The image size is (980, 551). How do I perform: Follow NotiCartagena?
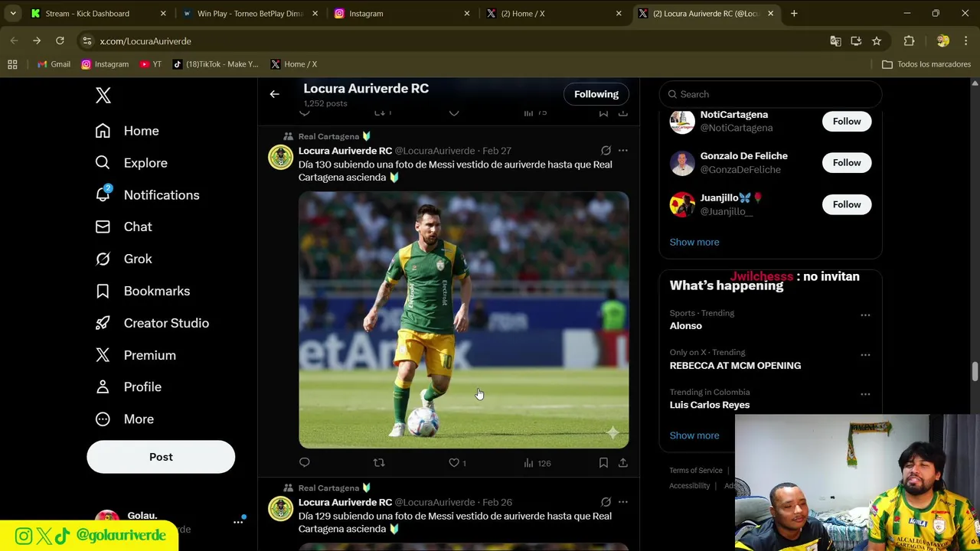847,121
